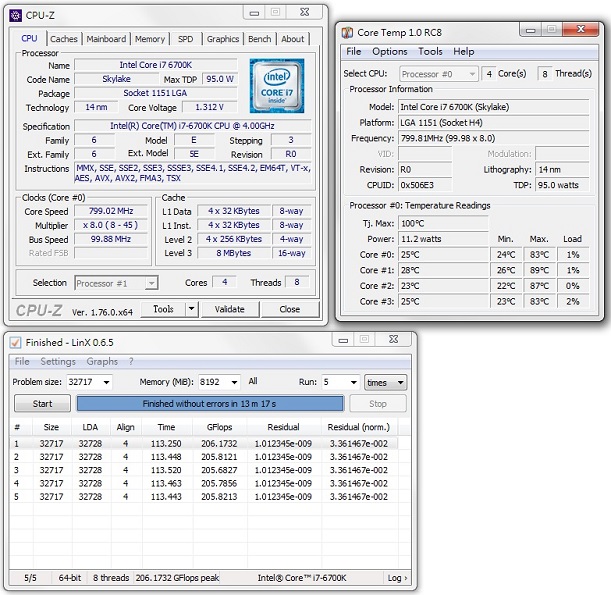Select the CPU tab in CPU-Z
This screenshot has height=595, width=611.
29,38
